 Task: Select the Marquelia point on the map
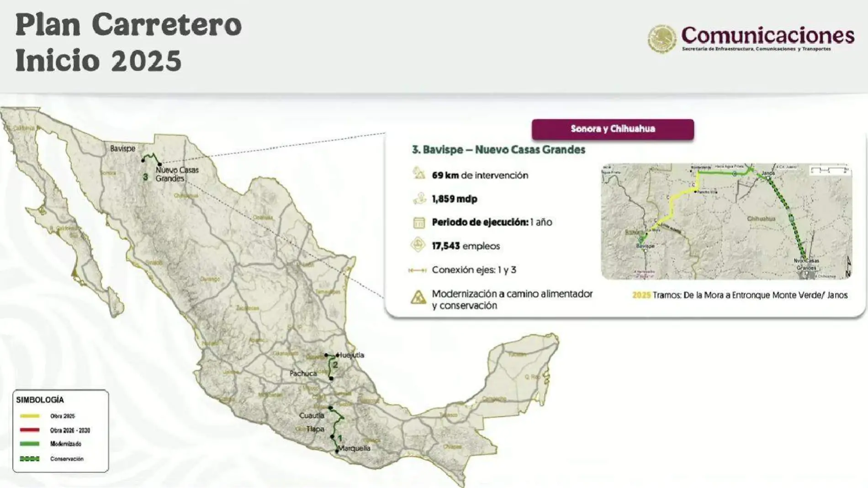coord(337,451)
